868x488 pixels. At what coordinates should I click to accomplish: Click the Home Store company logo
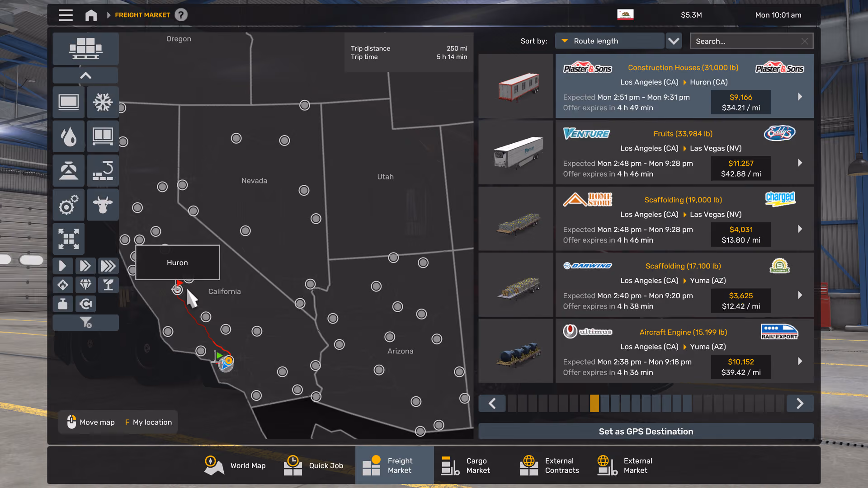pyautogui.click(x=587, y=199)
